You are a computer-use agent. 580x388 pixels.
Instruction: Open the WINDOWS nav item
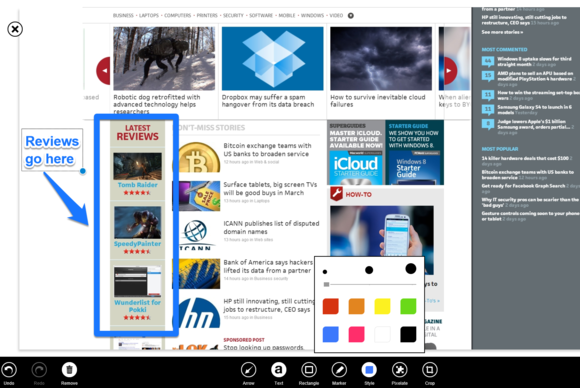(x=312, y=16)
